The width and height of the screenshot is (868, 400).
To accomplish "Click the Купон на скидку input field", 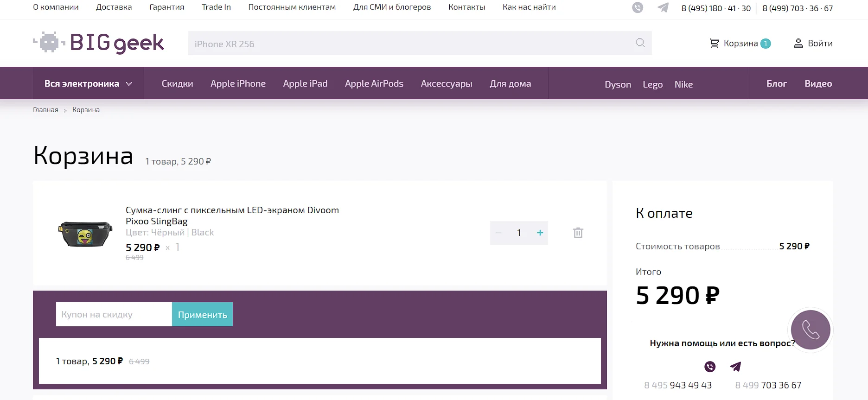I will [114, 314].
